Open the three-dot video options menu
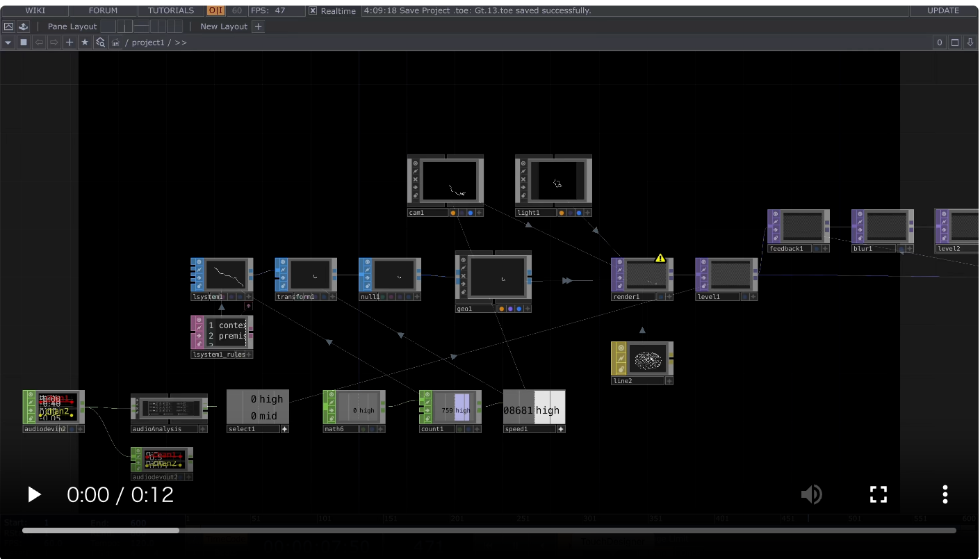This screenshot has height=559, width=980. [x=945, y=494]
